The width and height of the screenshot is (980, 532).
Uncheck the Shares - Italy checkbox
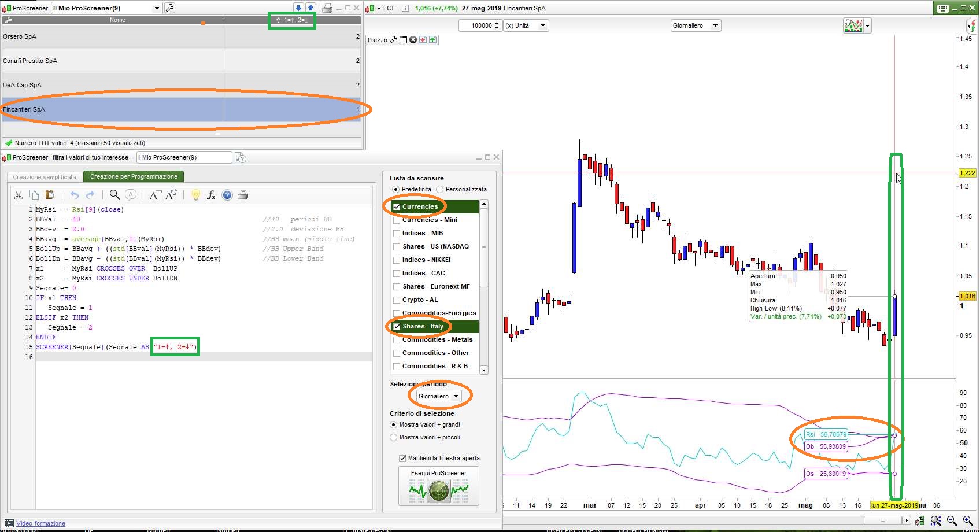click(x=397, y=326)
